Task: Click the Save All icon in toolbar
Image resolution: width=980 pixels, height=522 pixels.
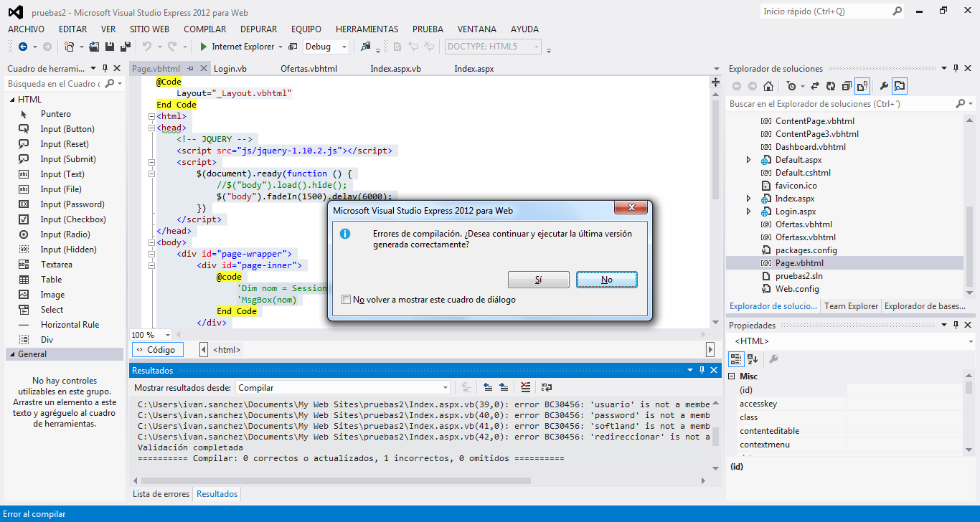Action: [x=126, y=47]
